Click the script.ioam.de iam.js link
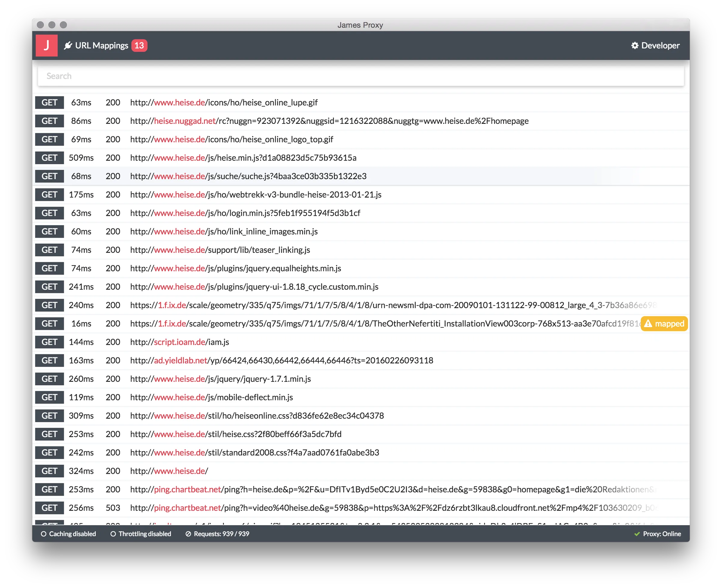This screenshot has height=588, width=722. pyautogui.click(x=179, y=342)
